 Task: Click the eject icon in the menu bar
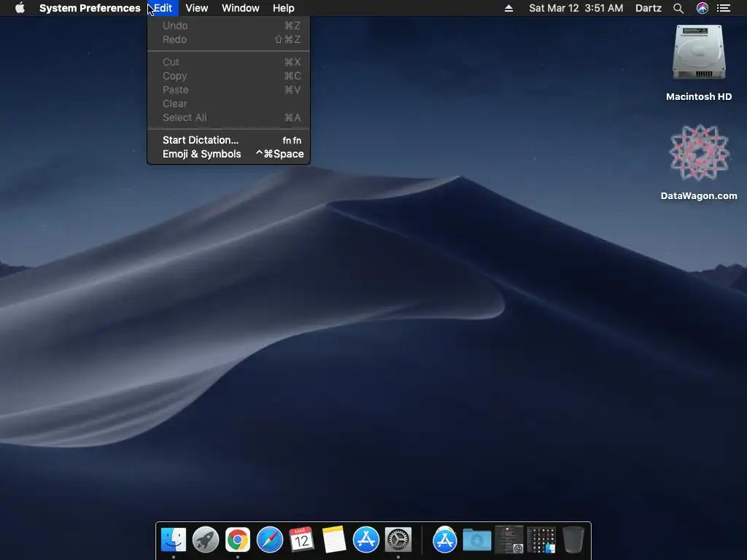coord(508,8)
